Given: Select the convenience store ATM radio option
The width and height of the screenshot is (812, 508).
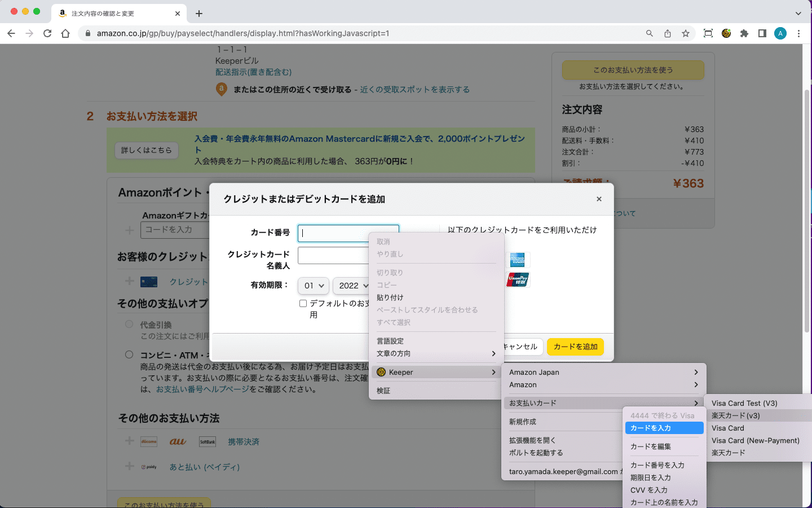Looking at the screenshot, I should (129, 355).
